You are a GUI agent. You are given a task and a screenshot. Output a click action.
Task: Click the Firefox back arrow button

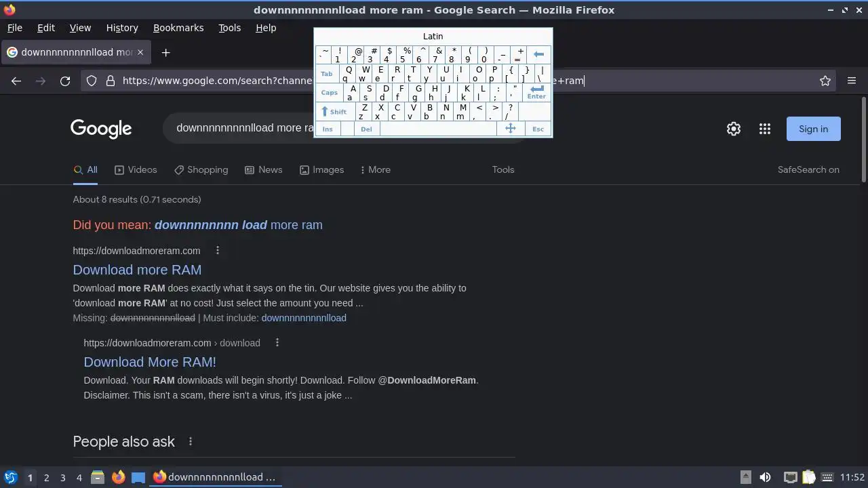[x=16, y=81]
